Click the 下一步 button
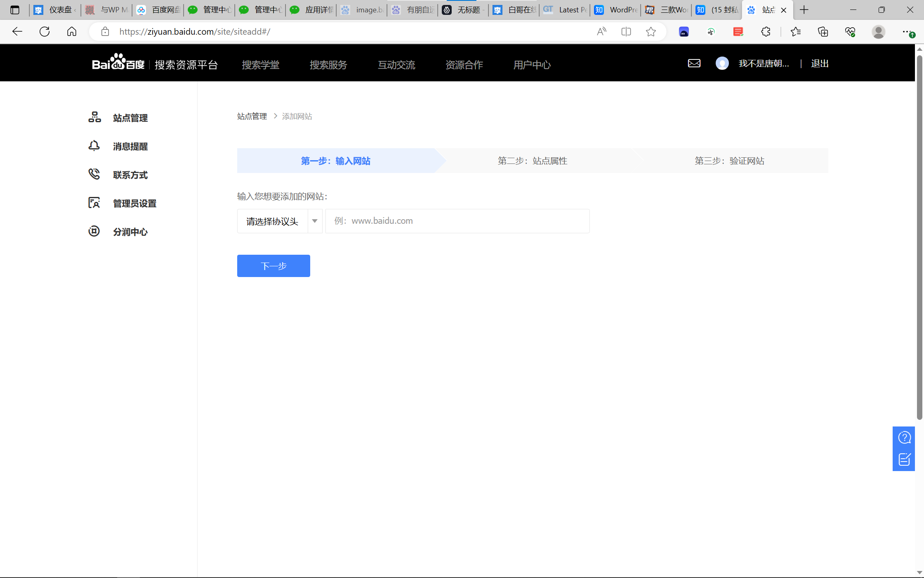 (x=273, y=266)
